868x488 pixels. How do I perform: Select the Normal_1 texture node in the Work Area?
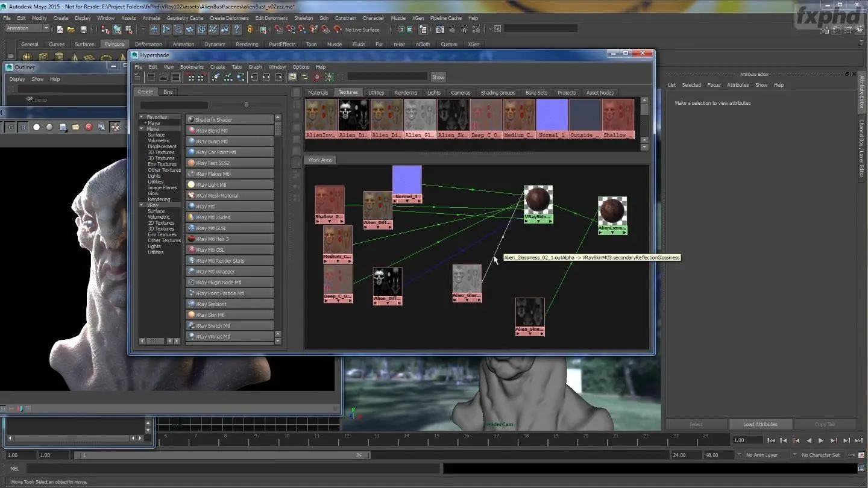pos(407,184)
